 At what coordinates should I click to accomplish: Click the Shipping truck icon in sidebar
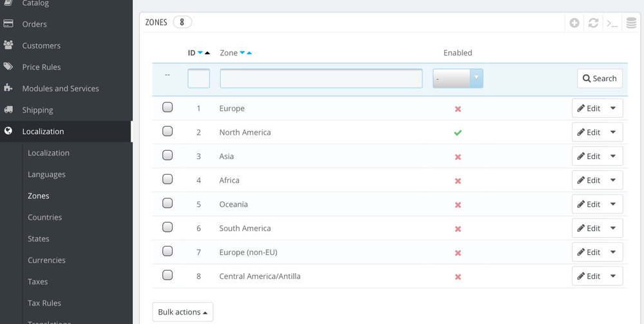[8, 110]
